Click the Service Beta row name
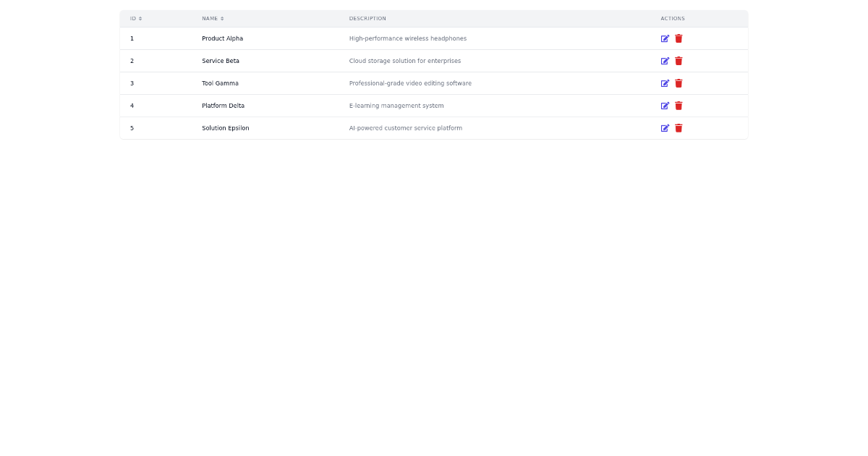Screen dimensions: 868x456 pyautogui.click(x=220, y=61)
